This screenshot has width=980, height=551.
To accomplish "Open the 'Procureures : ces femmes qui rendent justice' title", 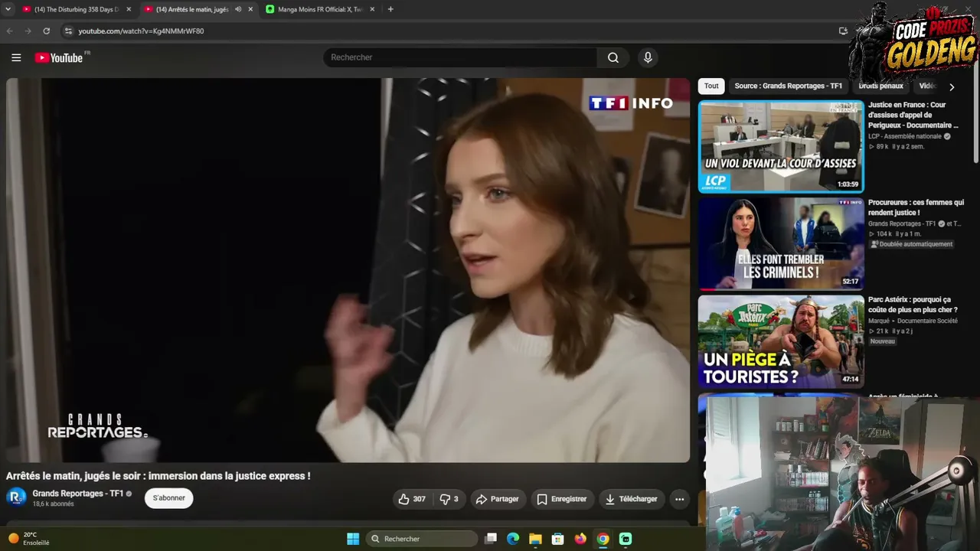I will click(916, 207).
